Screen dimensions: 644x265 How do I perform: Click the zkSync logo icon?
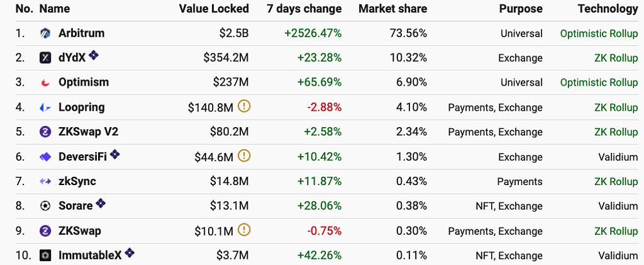click(x=45, y=182)
